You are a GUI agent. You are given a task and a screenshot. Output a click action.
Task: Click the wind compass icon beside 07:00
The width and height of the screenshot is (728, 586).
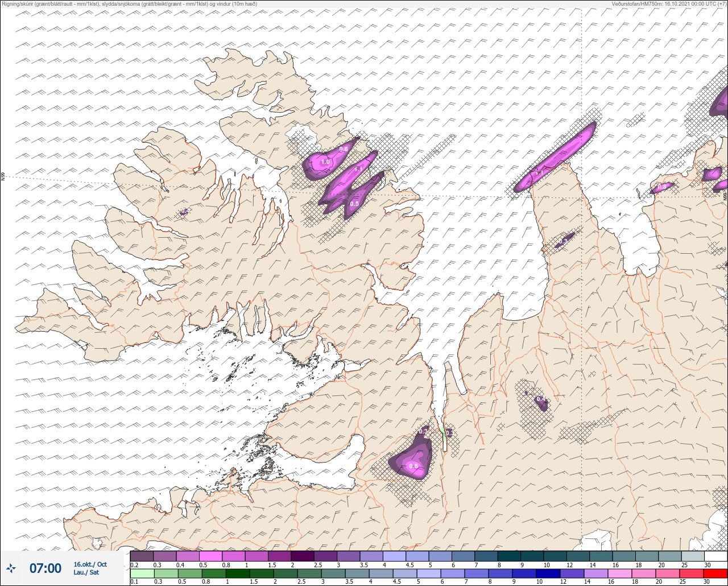(11, 568)
